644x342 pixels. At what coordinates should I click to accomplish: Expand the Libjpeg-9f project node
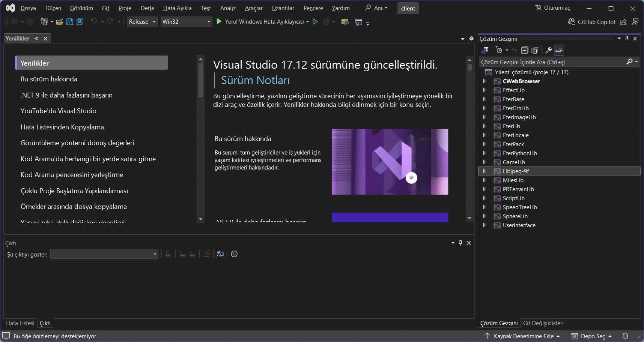[x=485, y=171]
